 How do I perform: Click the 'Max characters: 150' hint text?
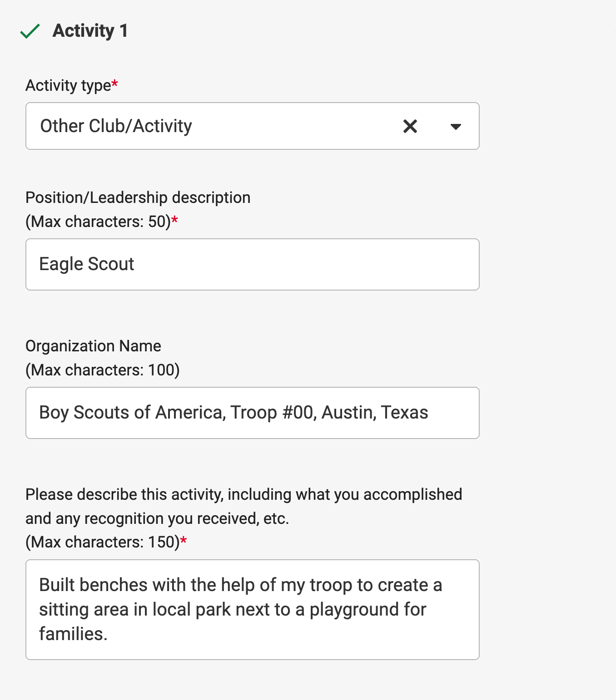click(102, 542)
